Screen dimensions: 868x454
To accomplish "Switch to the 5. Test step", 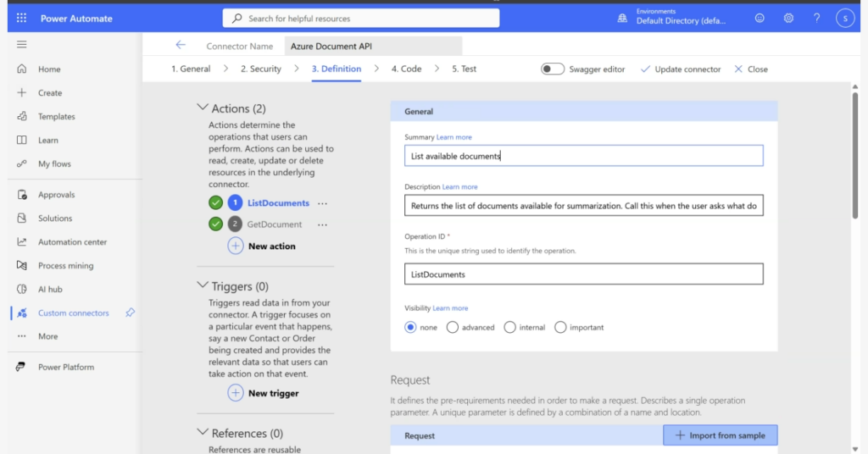I will [x=464, y=69].
